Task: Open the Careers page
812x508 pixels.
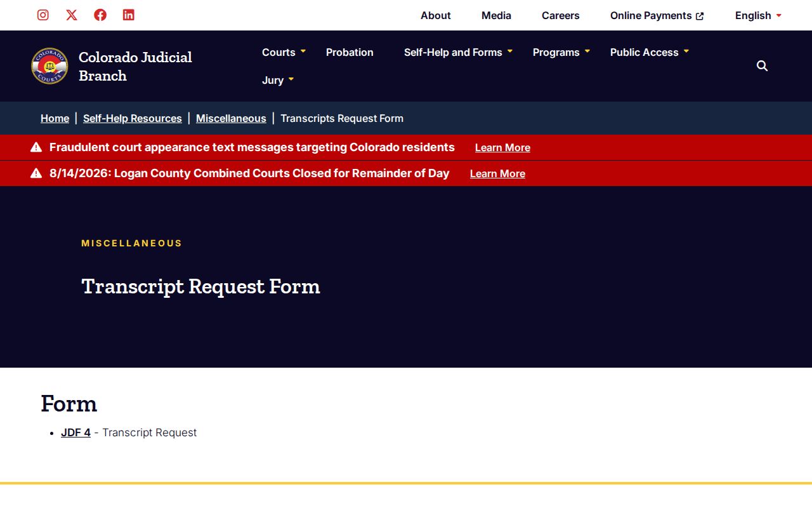Action: pyautogui.click(x=561, y=15)
